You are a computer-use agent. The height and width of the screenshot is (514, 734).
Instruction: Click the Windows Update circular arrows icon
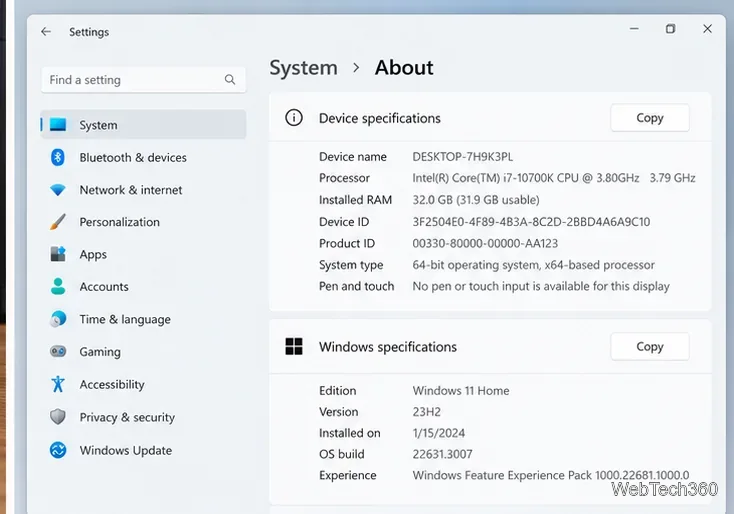click(x=58, y=450)
